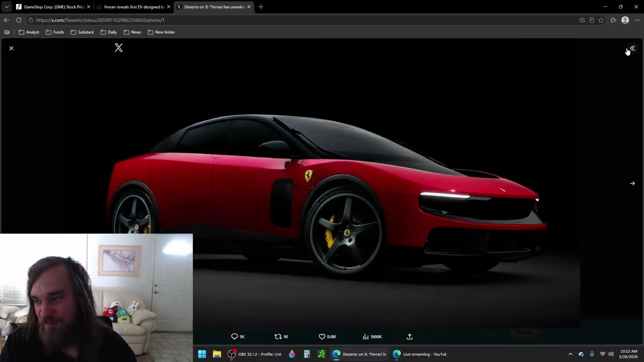The image size is (644, 362).
Task: Open the Windows Start menu
Action: (x=202, y=354)
